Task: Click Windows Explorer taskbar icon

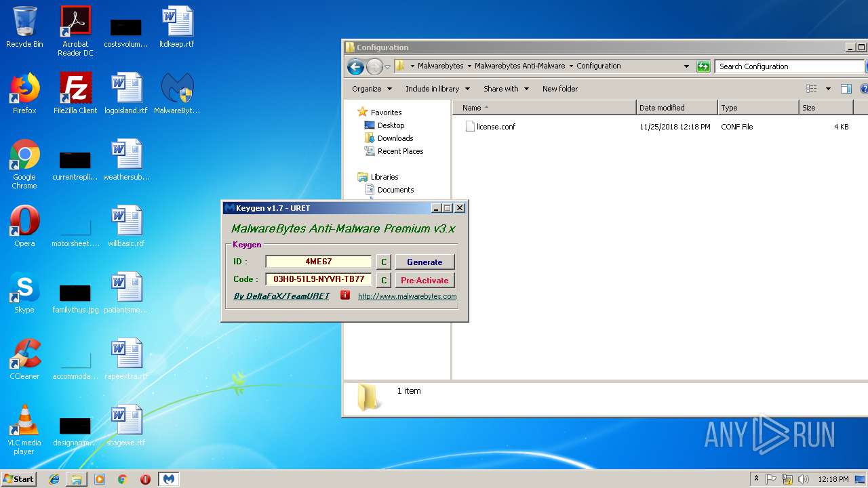Action: tap(77, 479)
